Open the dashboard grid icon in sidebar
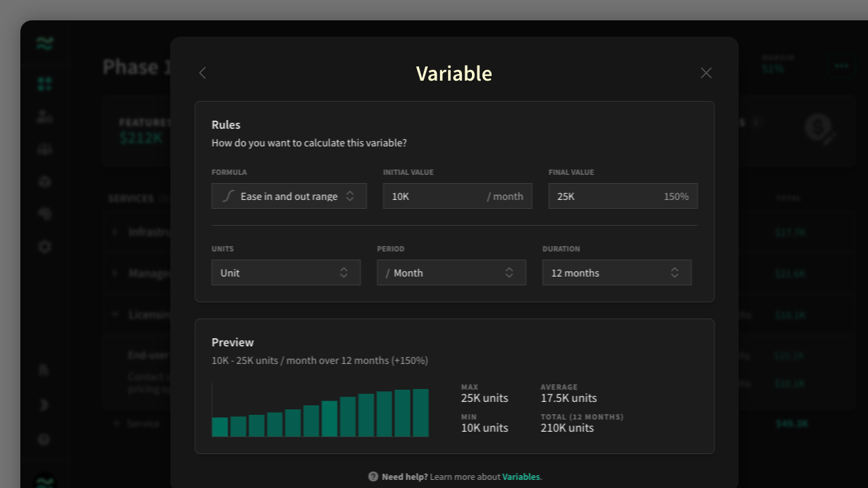Viewport: 868px width, 488px height. 45,84
